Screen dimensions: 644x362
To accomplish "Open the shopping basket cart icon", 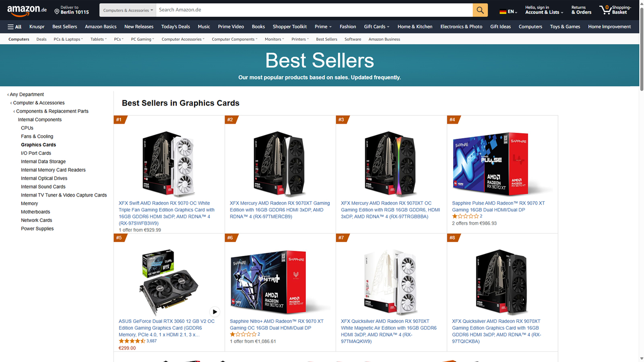I will (605, 10).
